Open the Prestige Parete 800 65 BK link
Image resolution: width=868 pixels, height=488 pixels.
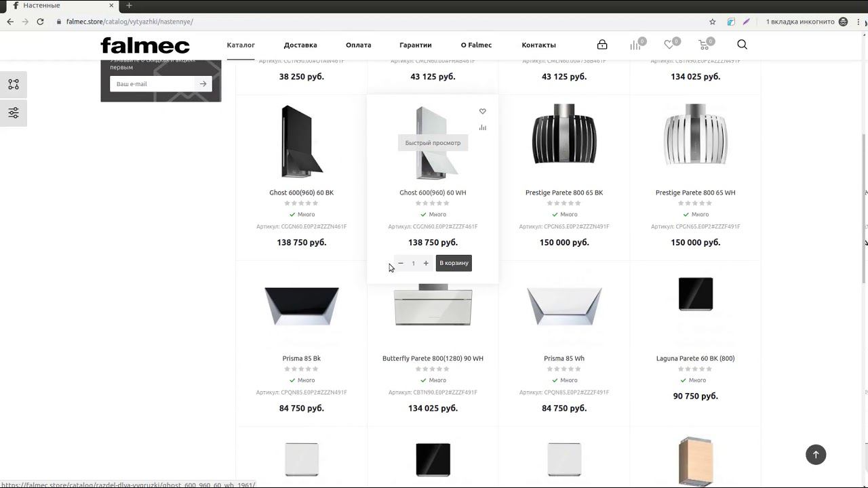pos(564,192)
